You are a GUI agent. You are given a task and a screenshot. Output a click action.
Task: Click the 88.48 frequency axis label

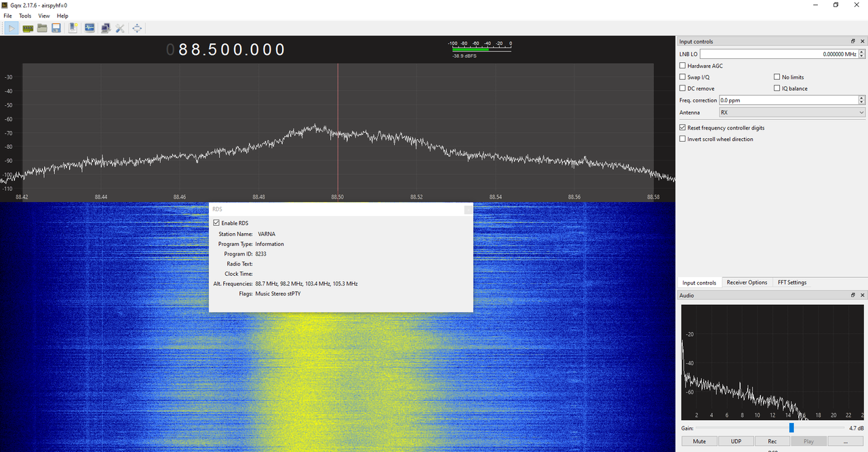259,197
